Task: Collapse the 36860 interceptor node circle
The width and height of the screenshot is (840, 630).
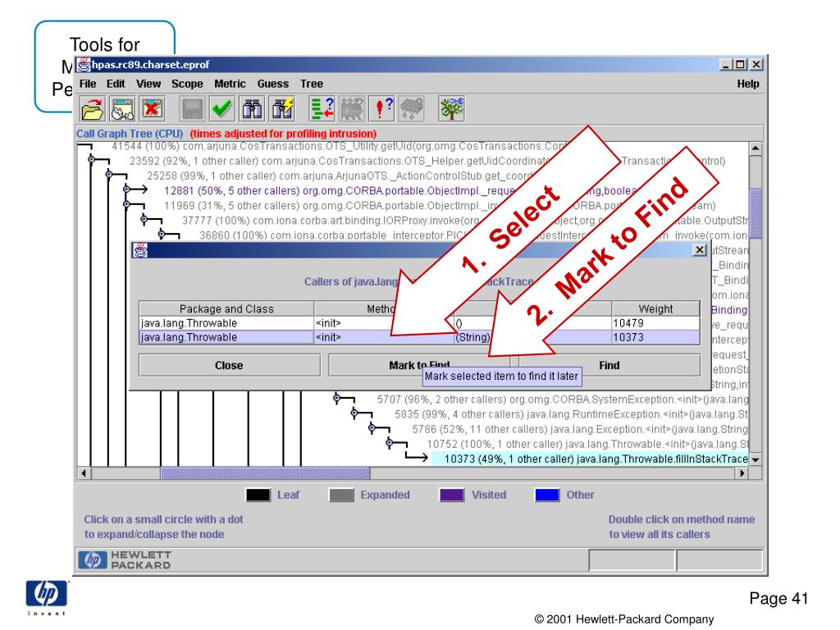Action: (x=162, y=234)
